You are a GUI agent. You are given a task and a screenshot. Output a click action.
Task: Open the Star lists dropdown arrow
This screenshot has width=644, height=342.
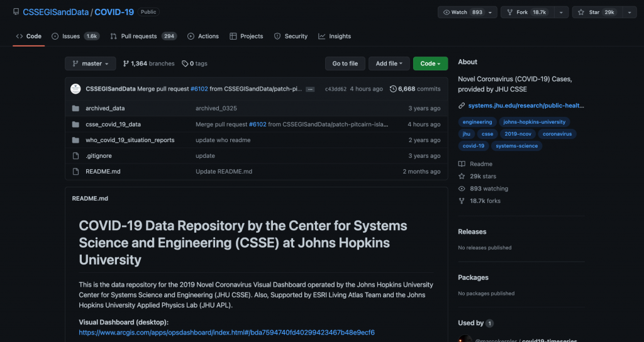point(630,13)
